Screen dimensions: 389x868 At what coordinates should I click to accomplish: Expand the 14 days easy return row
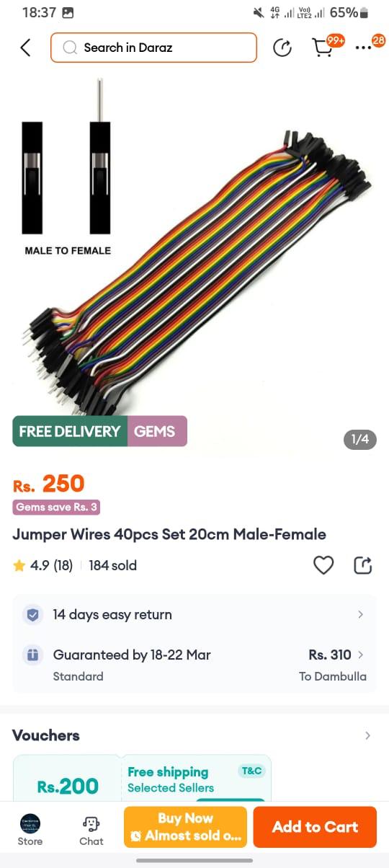pos(194,615)
